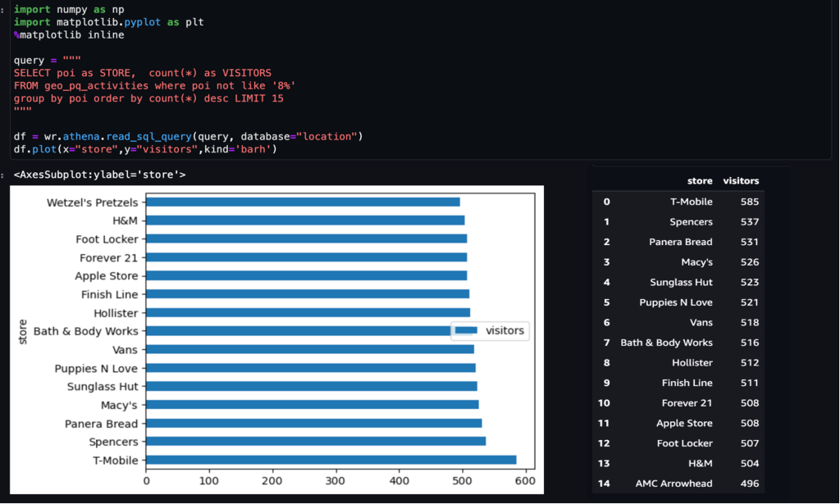Click the 504 value in H&M row

pos(750,463)
